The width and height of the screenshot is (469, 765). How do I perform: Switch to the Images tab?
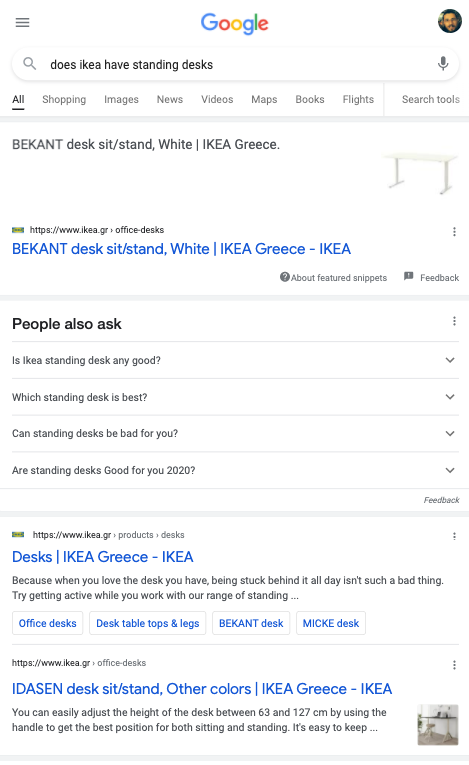click(x=121, y=100)
